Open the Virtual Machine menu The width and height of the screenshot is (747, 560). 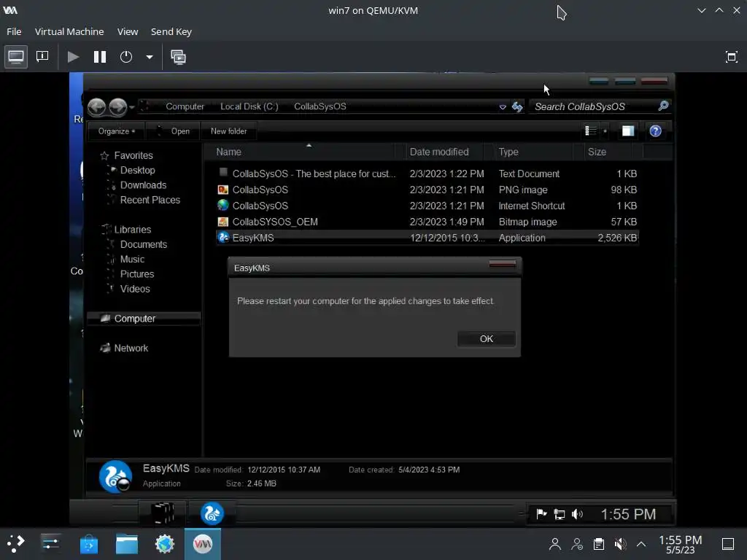coord(69,31)
